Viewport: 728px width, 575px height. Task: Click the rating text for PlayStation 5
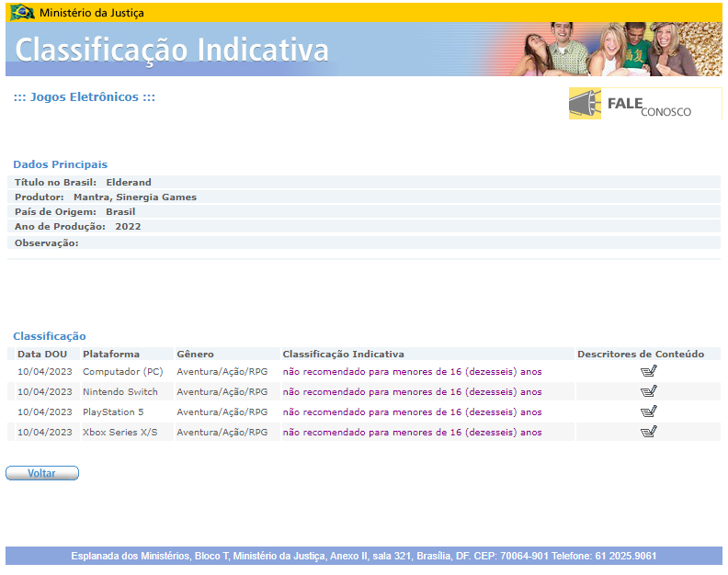(x=412, y=412)
